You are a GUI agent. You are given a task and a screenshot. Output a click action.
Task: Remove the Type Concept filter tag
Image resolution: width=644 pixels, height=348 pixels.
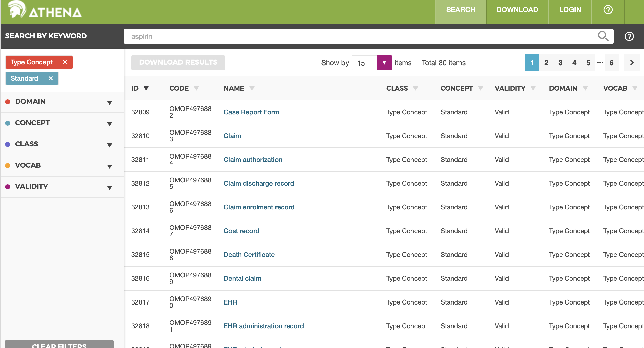click(x=65, y=62)
